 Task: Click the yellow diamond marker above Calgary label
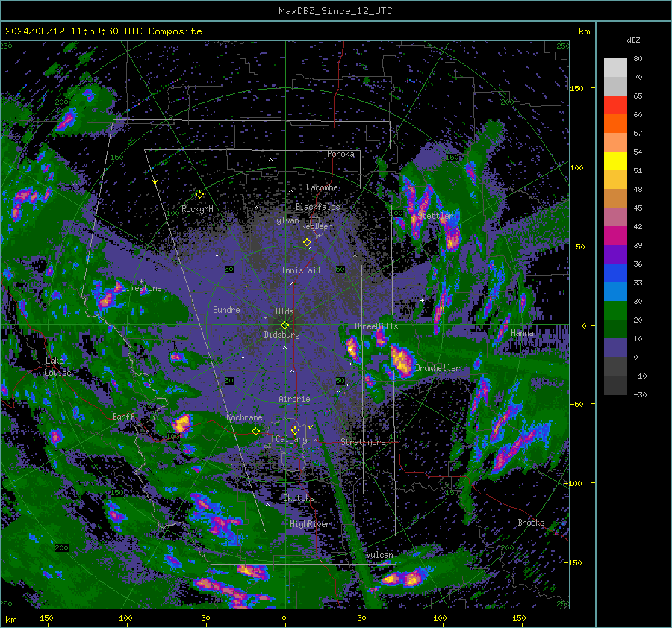tap(295, 430)
